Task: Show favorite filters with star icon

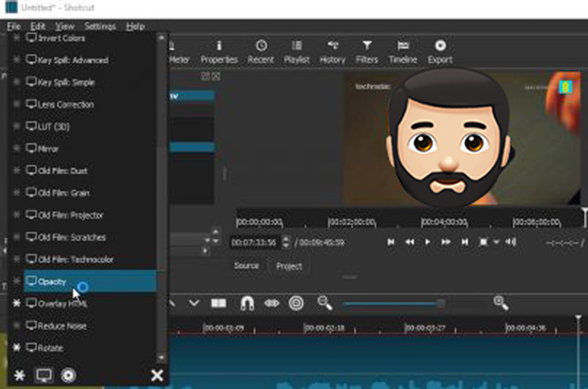Action: coord(17,375)
